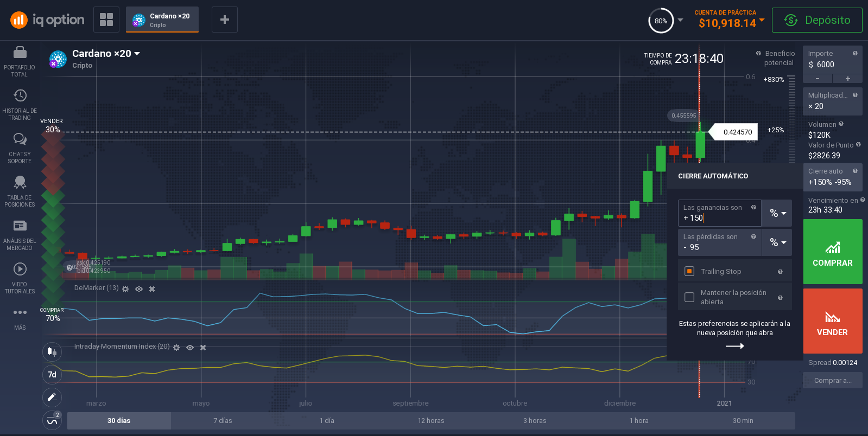Select the 7d chart period button
Image resolution: width=868 pixels, height=436 pixels.
(52, 375)
